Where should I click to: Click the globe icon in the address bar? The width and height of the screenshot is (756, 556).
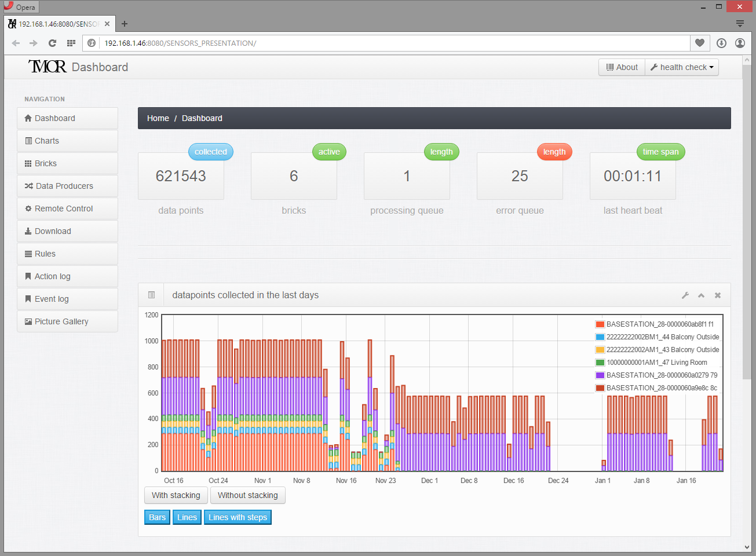(92, 43)
